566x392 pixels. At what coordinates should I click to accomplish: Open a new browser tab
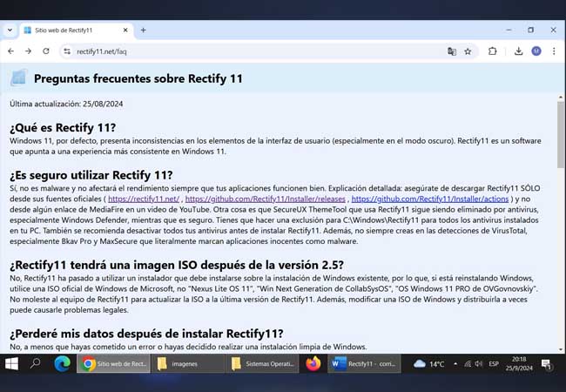tap(144, 30)
